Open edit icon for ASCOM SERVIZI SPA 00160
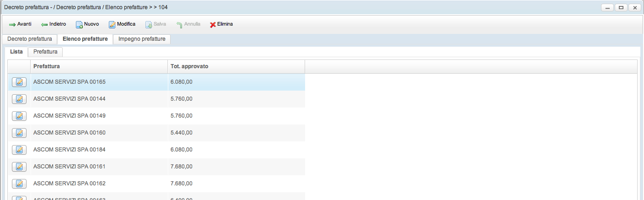 [19, 133]
